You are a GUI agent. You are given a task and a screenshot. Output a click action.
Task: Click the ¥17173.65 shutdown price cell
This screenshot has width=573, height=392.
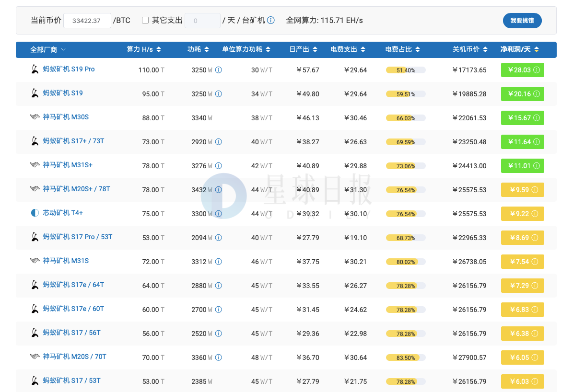[x=469, y=70]
